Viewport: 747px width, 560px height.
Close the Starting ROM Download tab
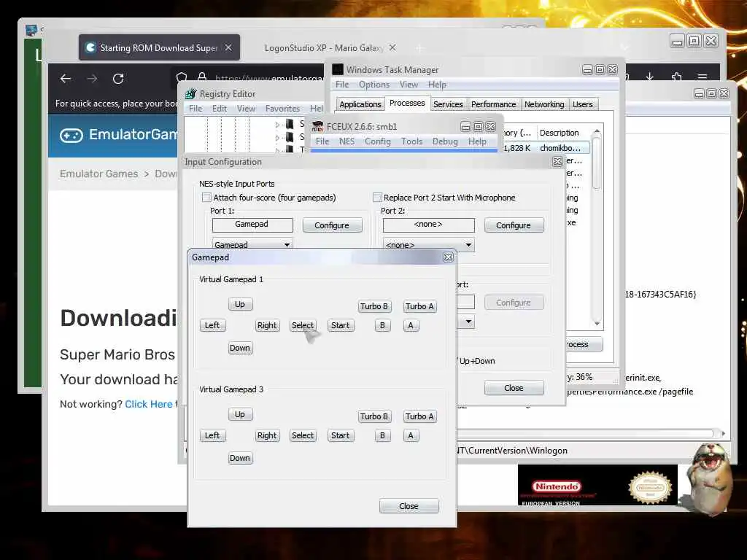228,47
